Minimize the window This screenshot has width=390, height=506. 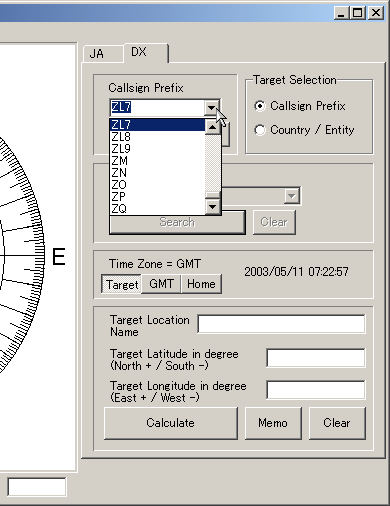point(342,13)
